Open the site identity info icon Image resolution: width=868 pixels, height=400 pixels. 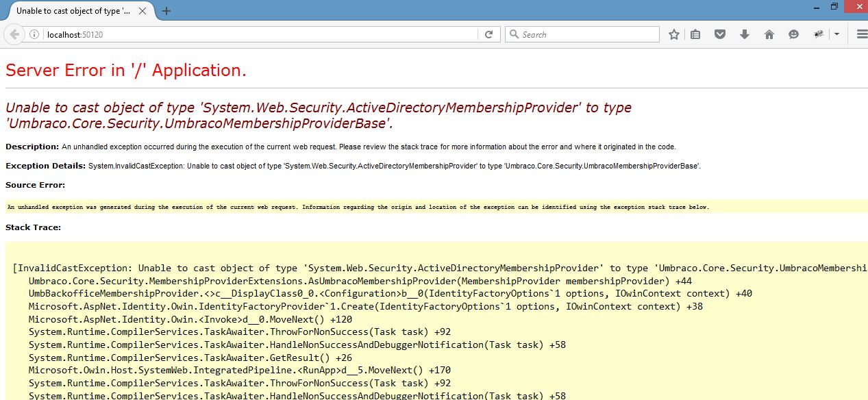click(x=34, y=34)
